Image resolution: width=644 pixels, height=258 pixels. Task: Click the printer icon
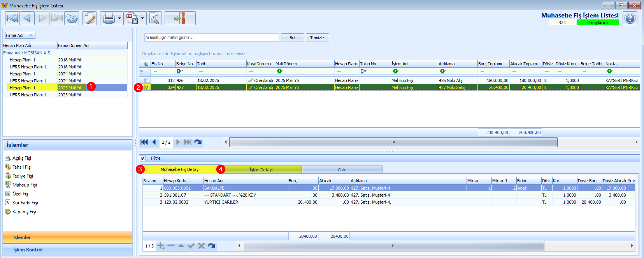coord(109,18)
